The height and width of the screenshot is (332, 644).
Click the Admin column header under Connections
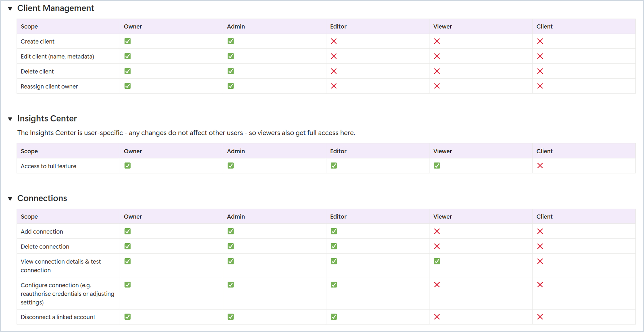(x=236, y=216)
